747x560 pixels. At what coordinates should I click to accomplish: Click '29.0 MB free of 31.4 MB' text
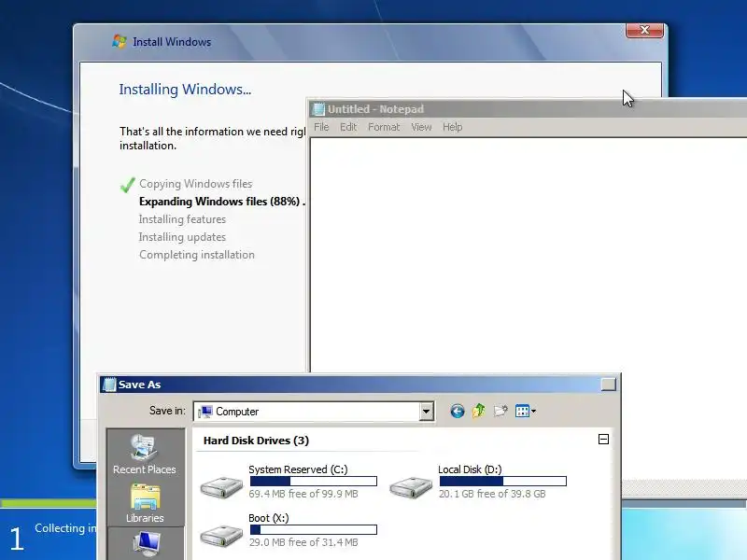pos(303,542)
